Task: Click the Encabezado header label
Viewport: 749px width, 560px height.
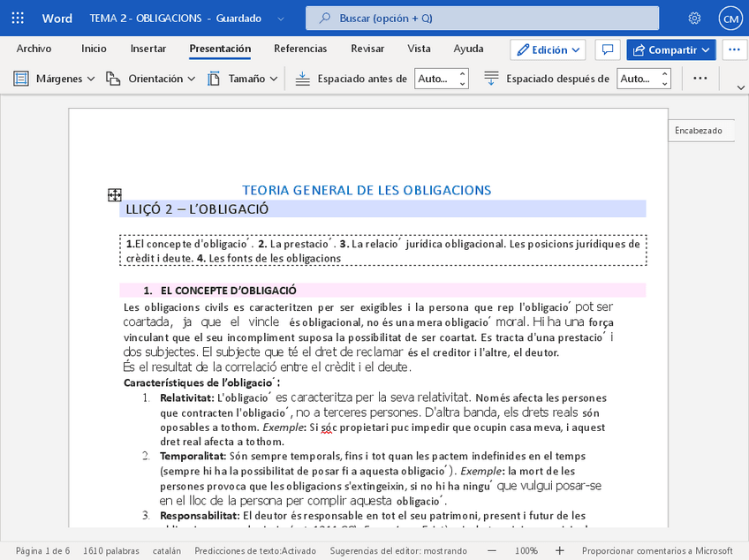Action: (698, 131)
